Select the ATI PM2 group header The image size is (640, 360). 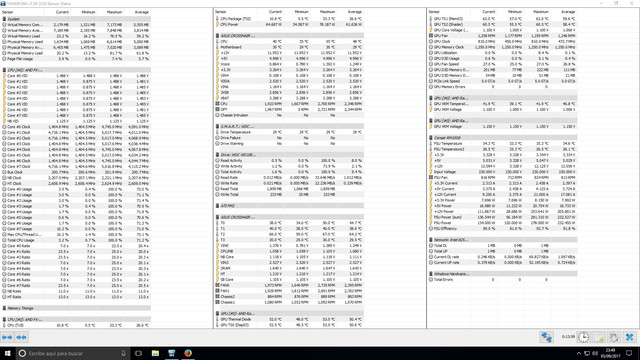coord(289,206)
